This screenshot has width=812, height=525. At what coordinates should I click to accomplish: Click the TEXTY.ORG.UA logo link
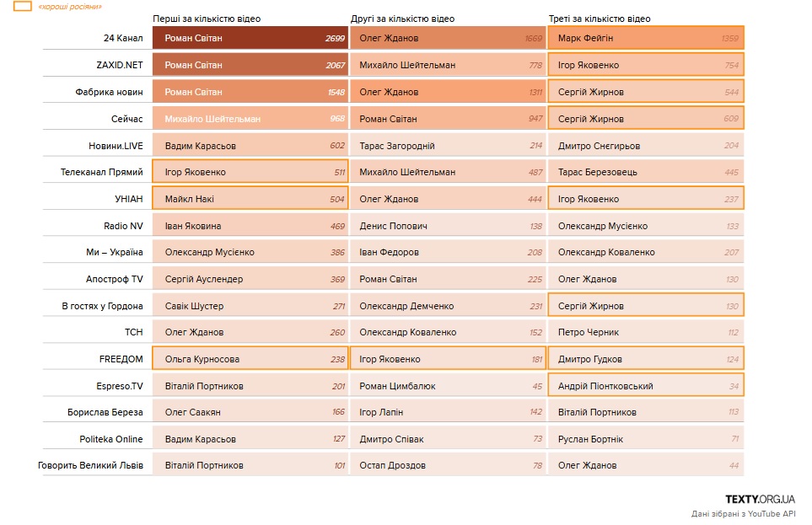pos(760,499)
